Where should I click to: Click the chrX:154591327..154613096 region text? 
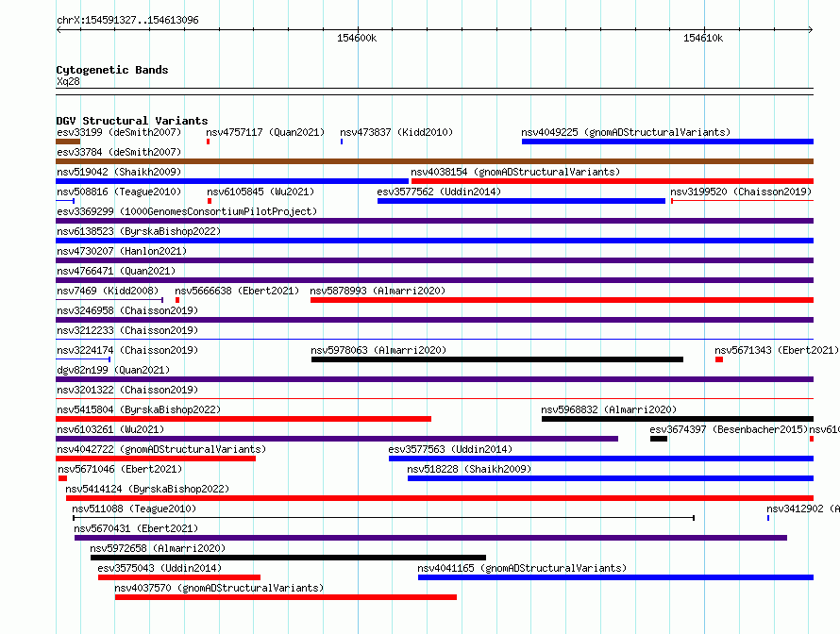pos(127,20)
